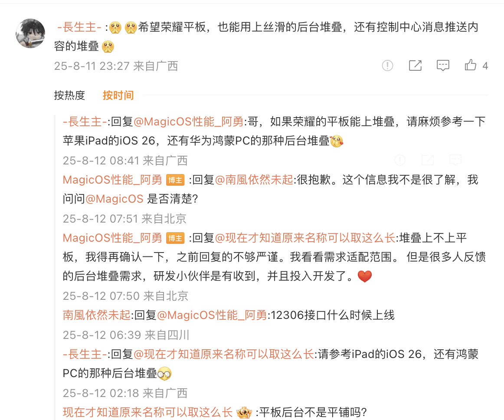
Task: Open the reply icon on the main comment
Action: click(x=442, y=66)
